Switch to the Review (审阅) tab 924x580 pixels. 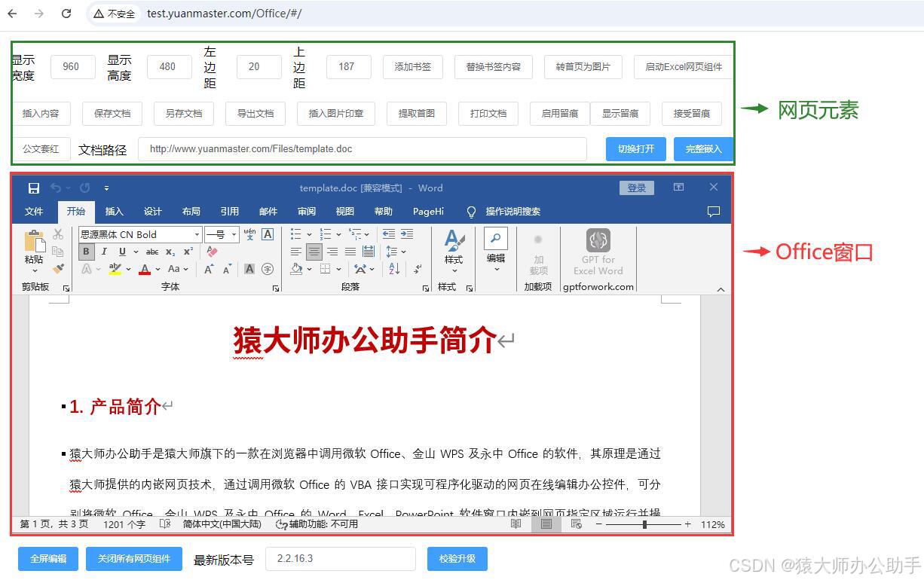tap(307, 212)
